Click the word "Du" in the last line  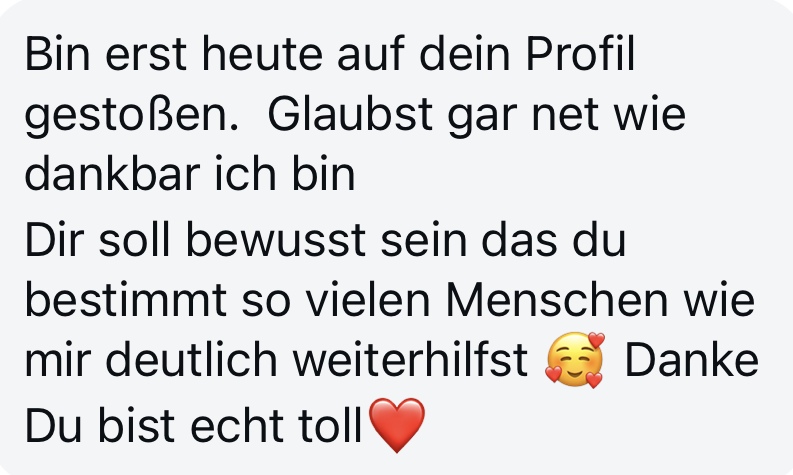(x=53, y=425)
